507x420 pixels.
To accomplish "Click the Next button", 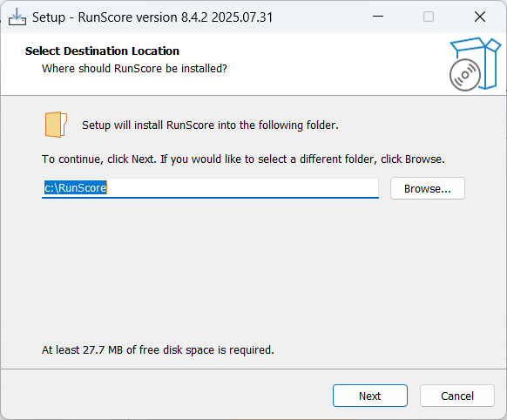I will (x=370, y=396).
